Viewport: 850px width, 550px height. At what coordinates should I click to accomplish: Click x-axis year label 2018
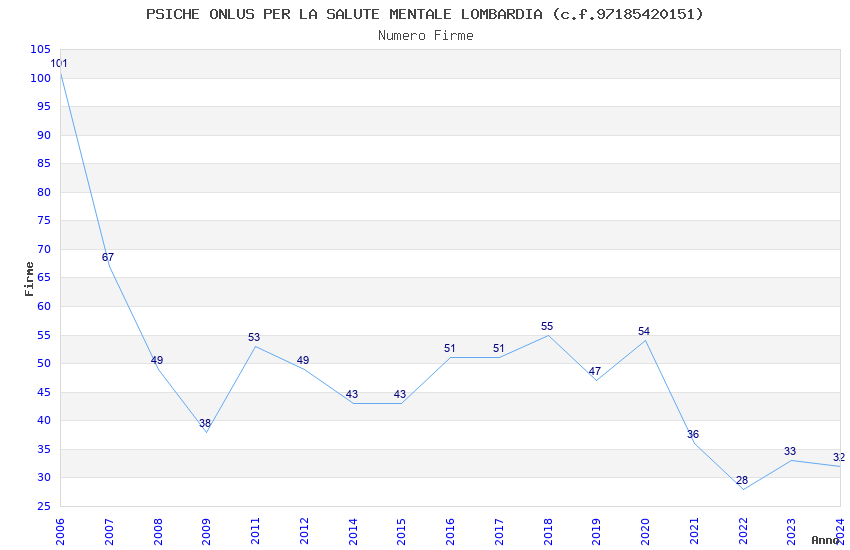pos(548,531)
